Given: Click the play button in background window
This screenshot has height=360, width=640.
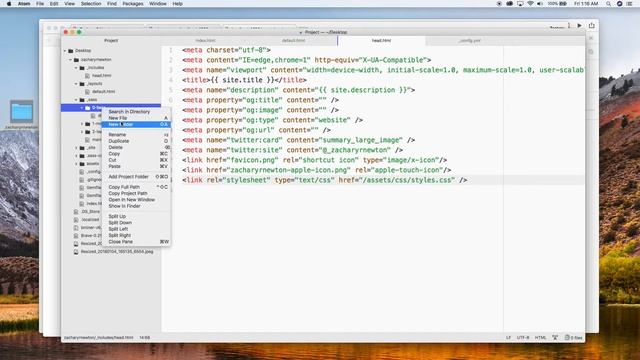Looking at the screenshot, I should tap(579, 25).
